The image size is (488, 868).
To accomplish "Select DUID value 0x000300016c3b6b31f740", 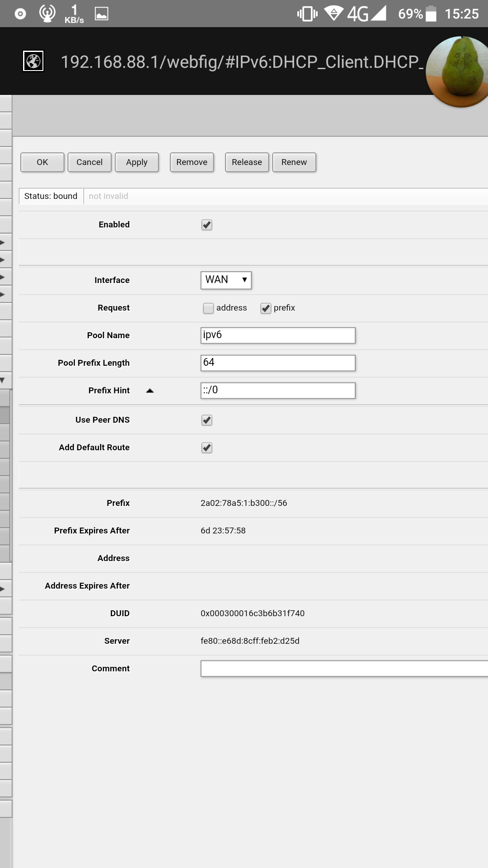I will 253,613.
